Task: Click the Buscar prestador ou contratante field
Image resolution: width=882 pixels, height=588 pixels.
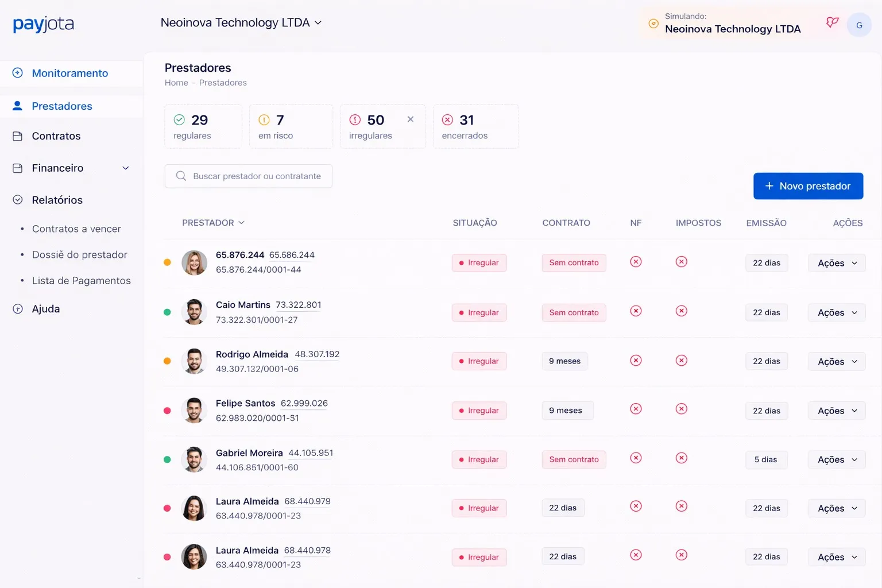Action: point(248,176)
